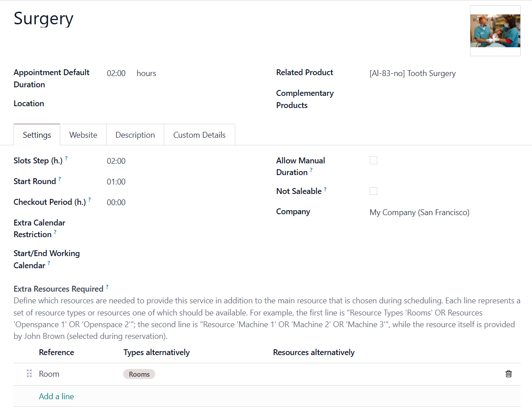Show help tooltip for Checkout Period (h.)
The width and height of the screenshot is (532, 410).
point(89,199)
